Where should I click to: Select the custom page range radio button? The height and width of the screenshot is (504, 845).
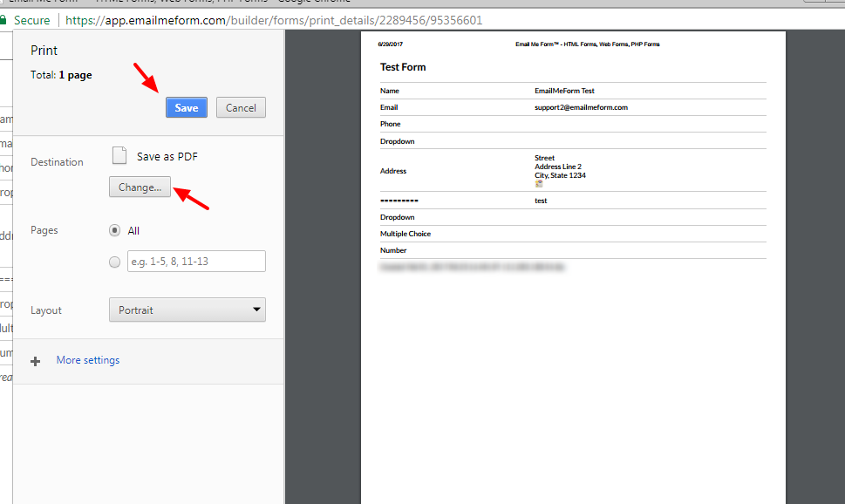(x=114, y=262)
